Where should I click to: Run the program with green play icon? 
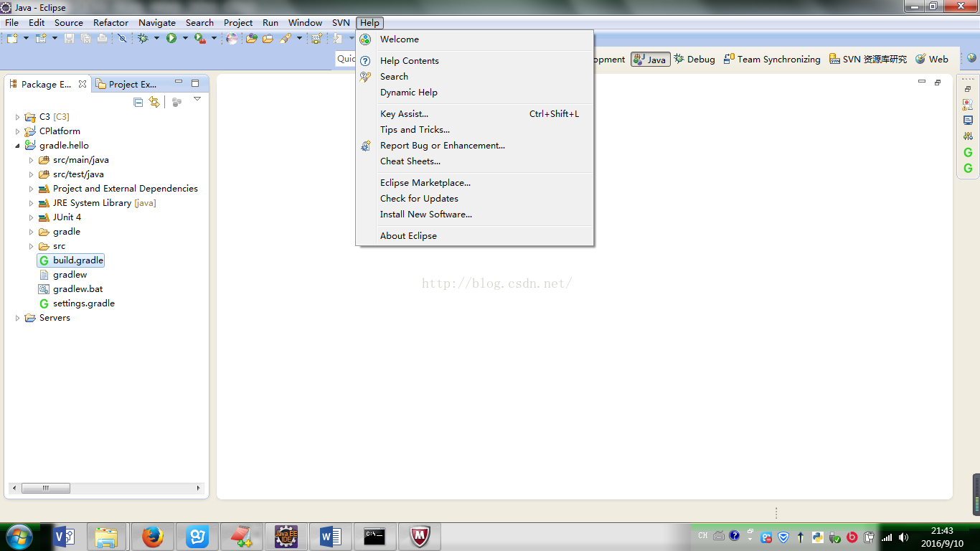[171, 39]
